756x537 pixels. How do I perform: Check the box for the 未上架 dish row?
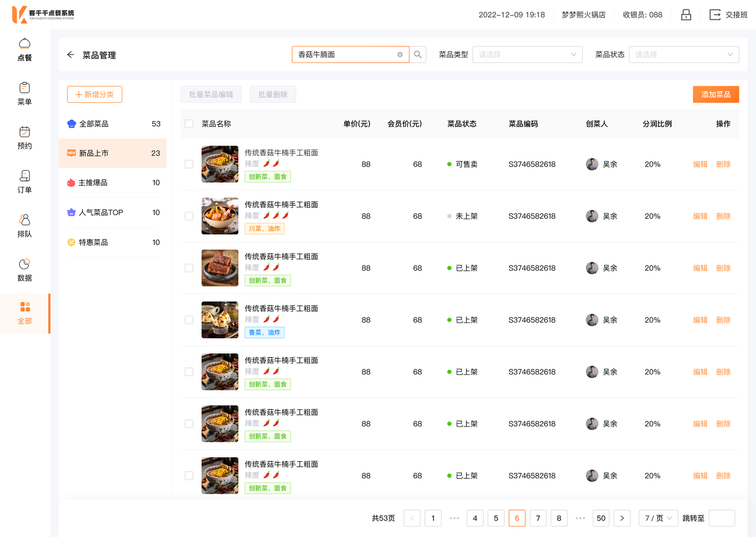tap(189, 216)
